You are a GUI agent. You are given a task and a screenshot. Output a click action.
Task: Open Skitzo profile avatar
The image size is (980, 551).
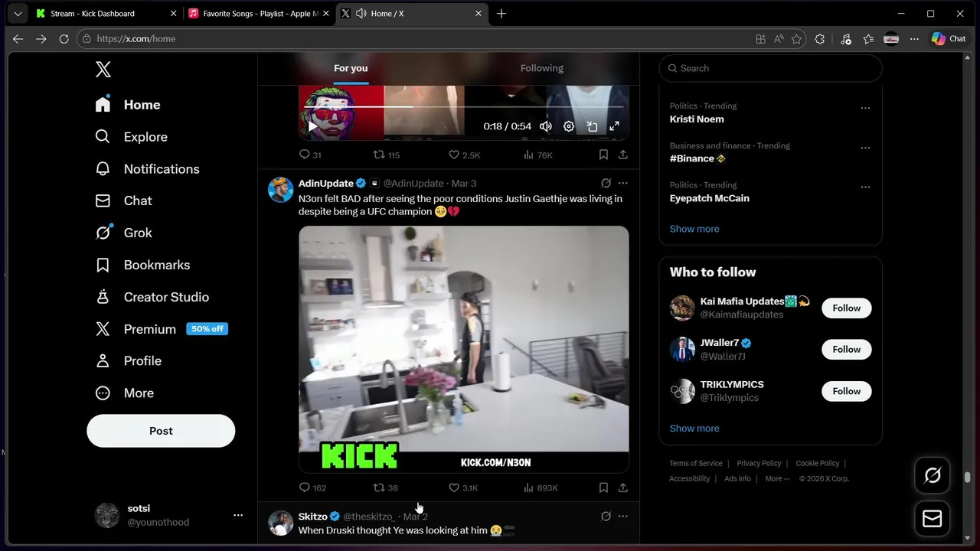point(281,523)
